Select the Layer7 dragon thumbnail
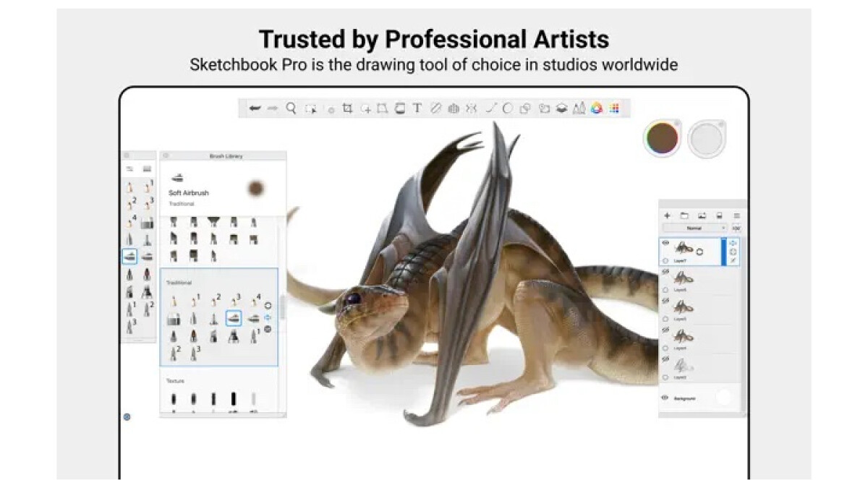Screen dimensions: 868x488 (684, 249)
